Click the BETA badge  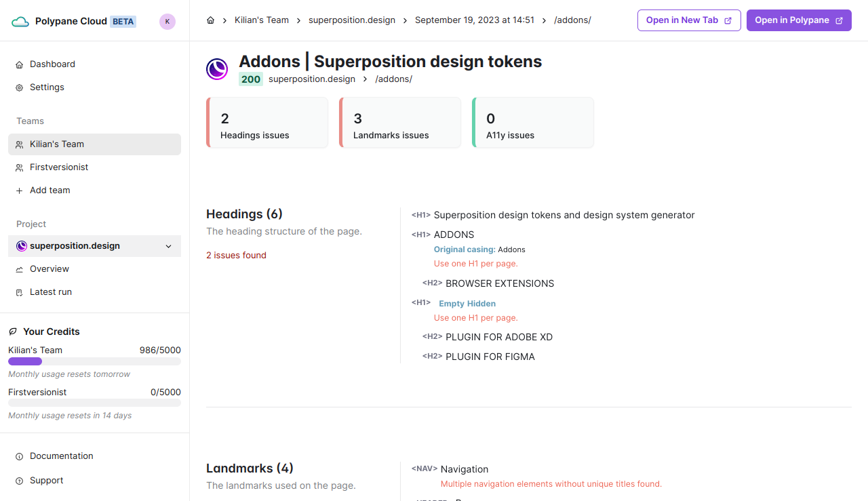123,22
